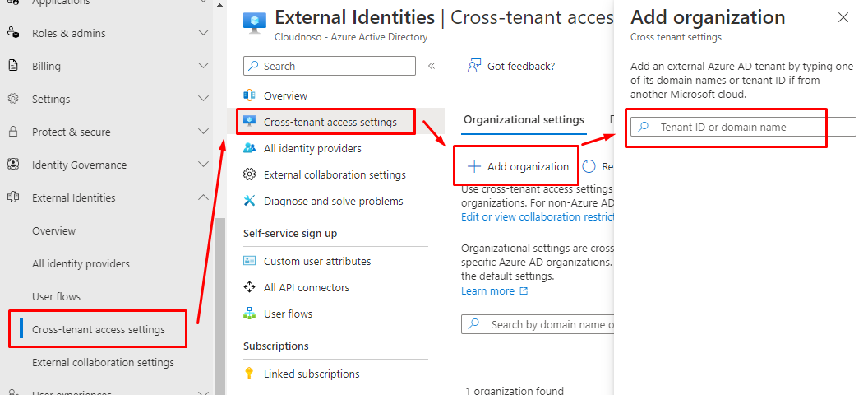The height and width of the screenshot is (395, 868).
Task: Click the External collaboration settings gear icon
Action: (249, 174)
